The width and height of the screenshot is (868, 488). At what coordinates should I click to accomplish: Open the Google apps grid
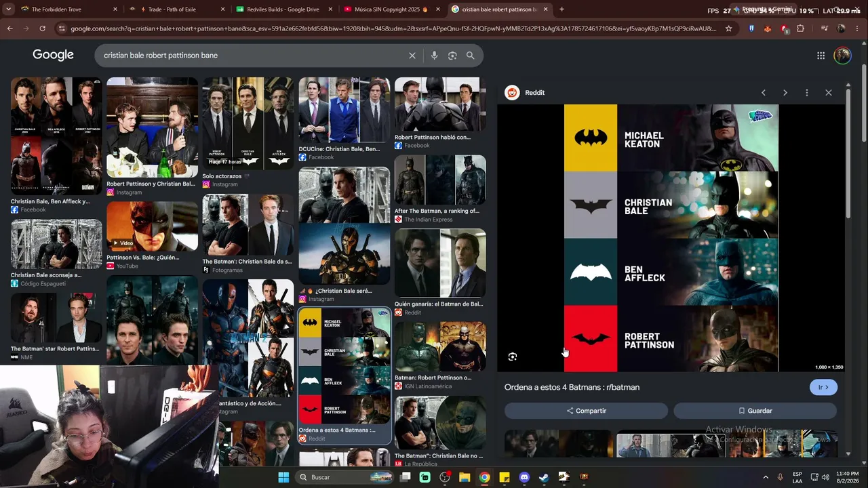pos(821,56)
